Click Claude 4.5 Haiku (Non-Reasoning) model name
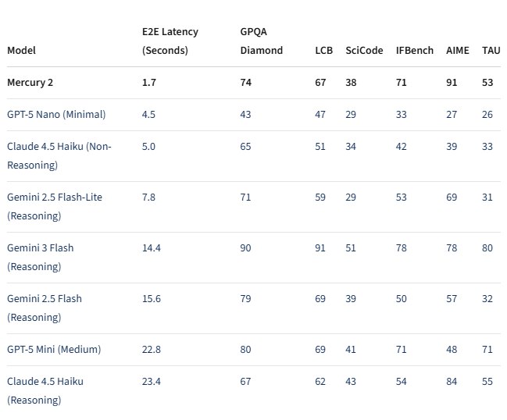 point(59,155)
